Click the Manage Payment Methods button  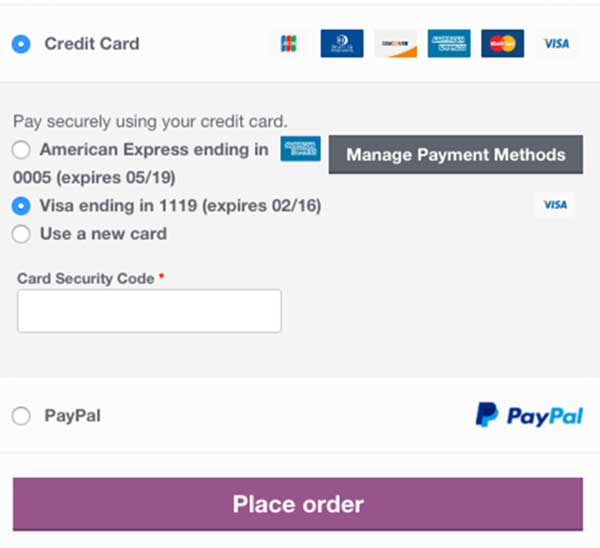455,155
